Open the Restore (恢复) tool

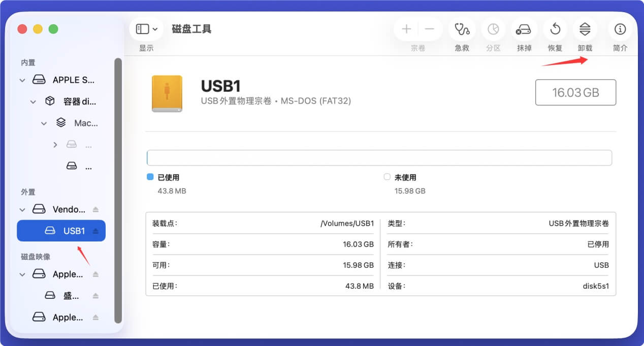(555, 29)
